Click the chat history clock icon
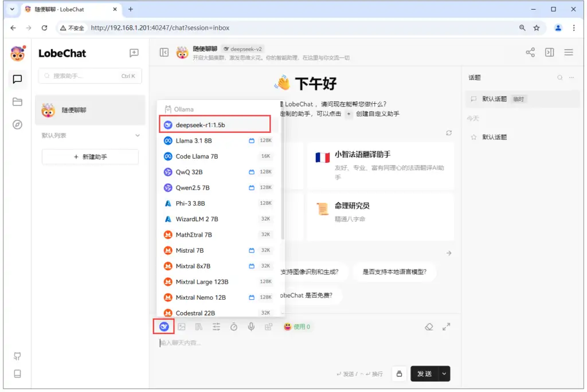 [x=233, y=326]
